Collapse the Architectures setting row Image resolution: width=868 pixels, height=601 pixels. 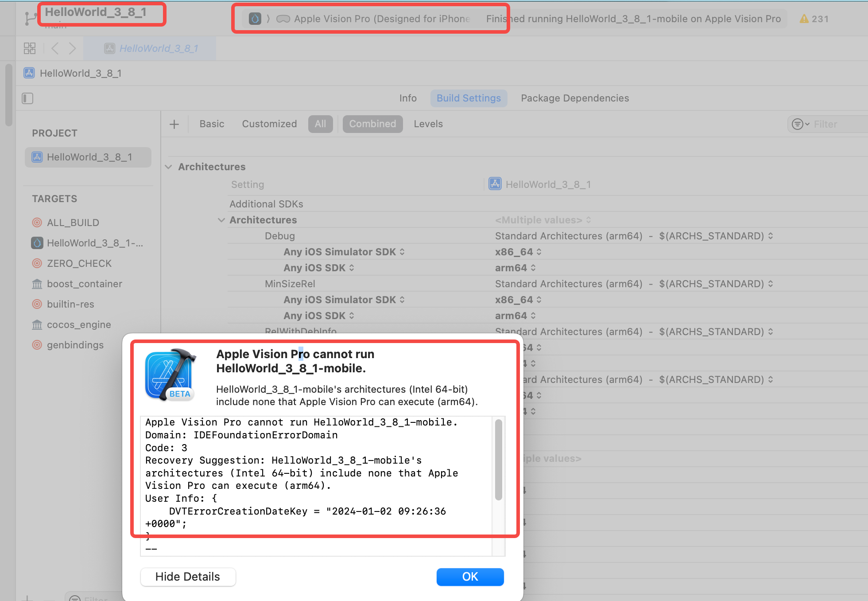click(x=221, y=220)
